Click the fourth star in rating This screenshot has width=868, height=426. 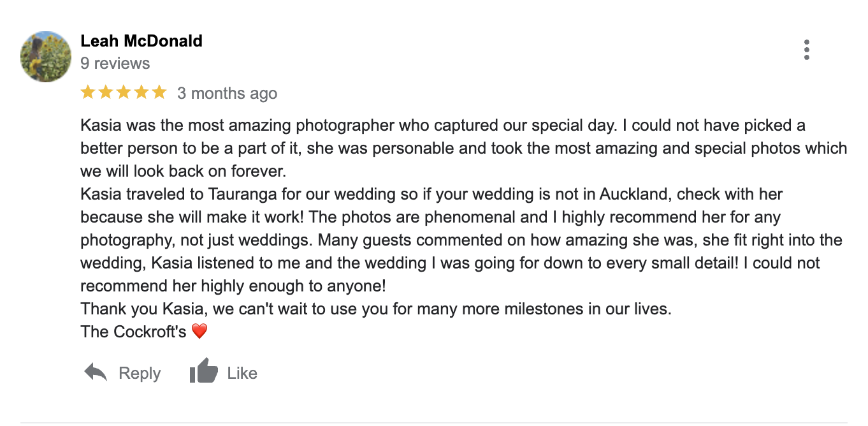point(141,93)
